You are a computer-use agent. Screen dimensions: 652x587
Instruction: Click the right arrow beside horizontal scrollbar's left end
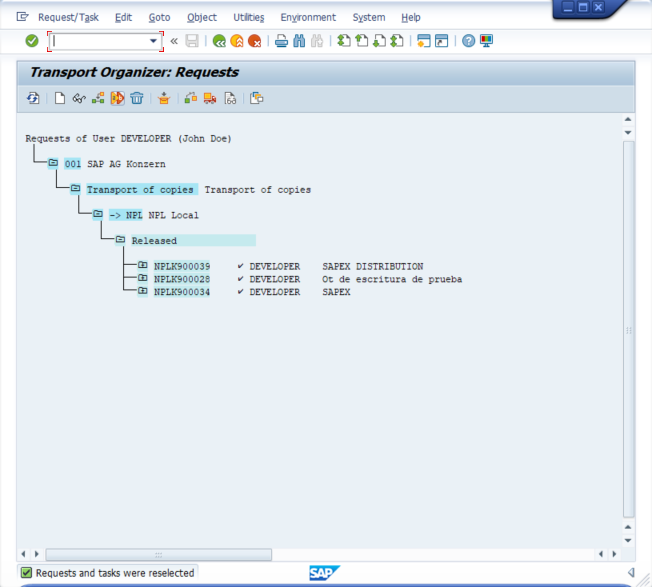[37, 554]
